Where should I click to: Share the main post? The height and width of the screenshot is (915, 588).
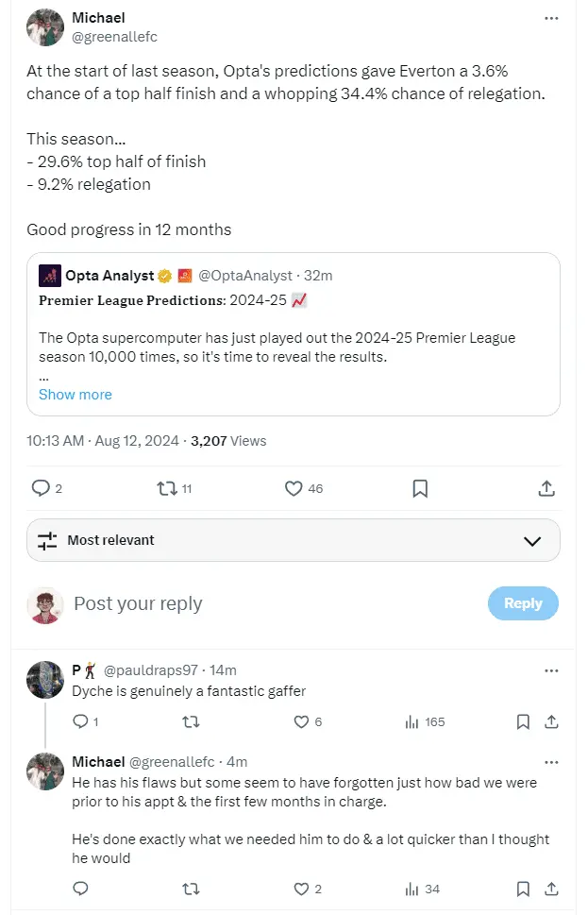(546, 488)
